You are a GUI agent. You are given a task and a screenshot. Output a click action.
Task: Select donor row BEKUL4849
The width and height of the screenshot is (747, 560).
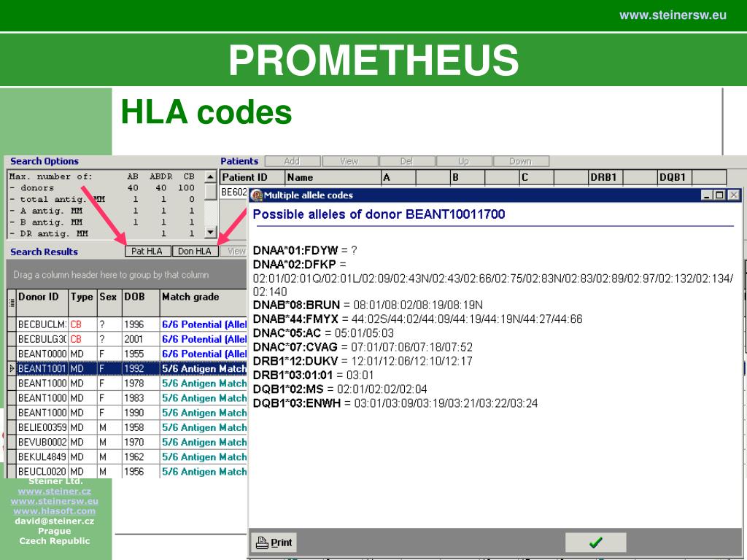coord(128,457)
